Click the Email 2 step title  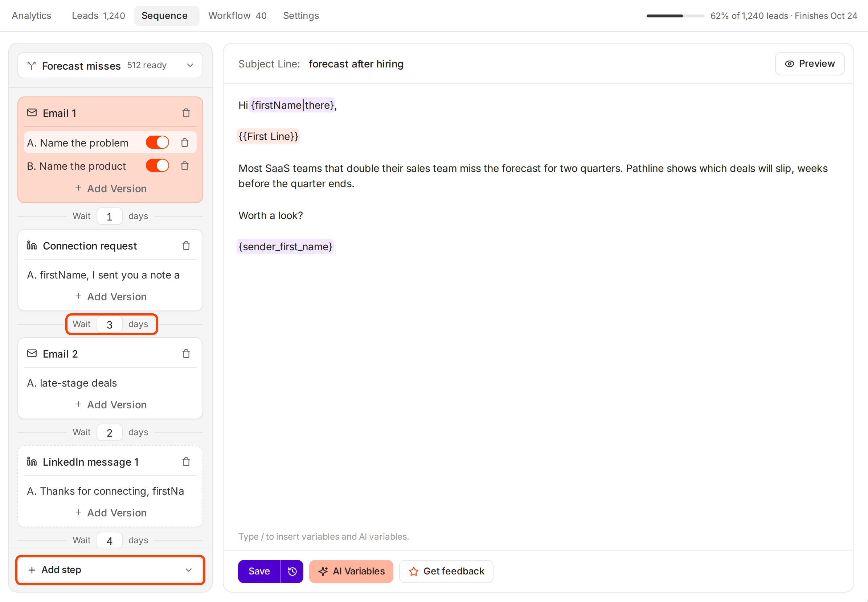[60, 354]
